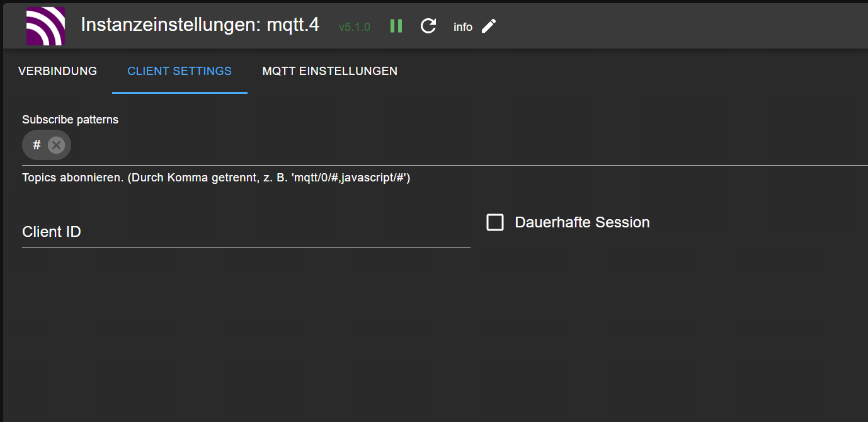Click the blank area below Client ID
The width and height of the screenshot is (868, 422).
tap(246, 328)
